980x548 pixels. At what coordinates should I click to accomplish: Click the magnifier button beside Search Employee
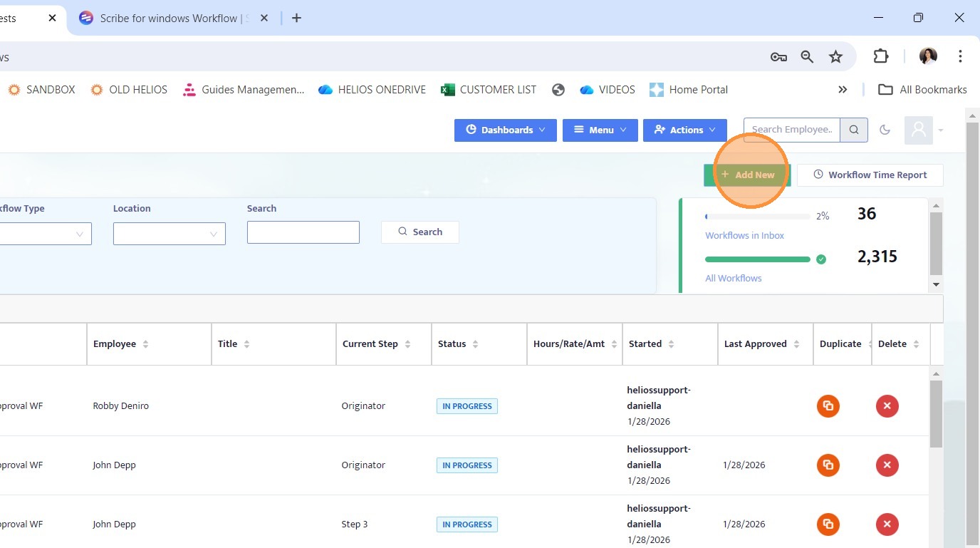click(854, 130)
